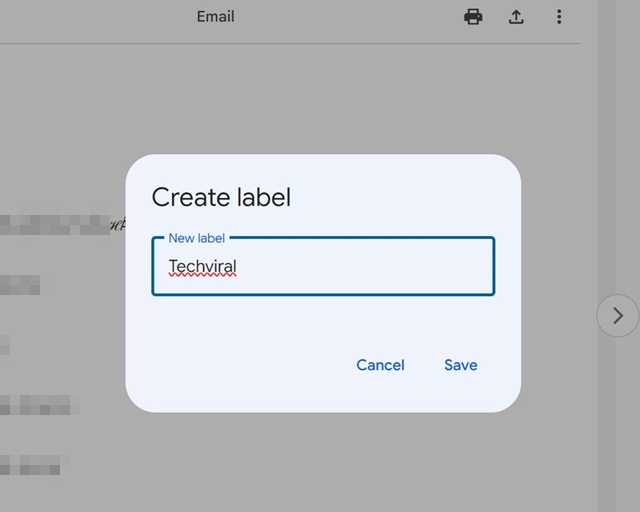Click the upload arrow icon in header
Screen dimensions: 640x512
pyautogui.click(x=516, y=17)
